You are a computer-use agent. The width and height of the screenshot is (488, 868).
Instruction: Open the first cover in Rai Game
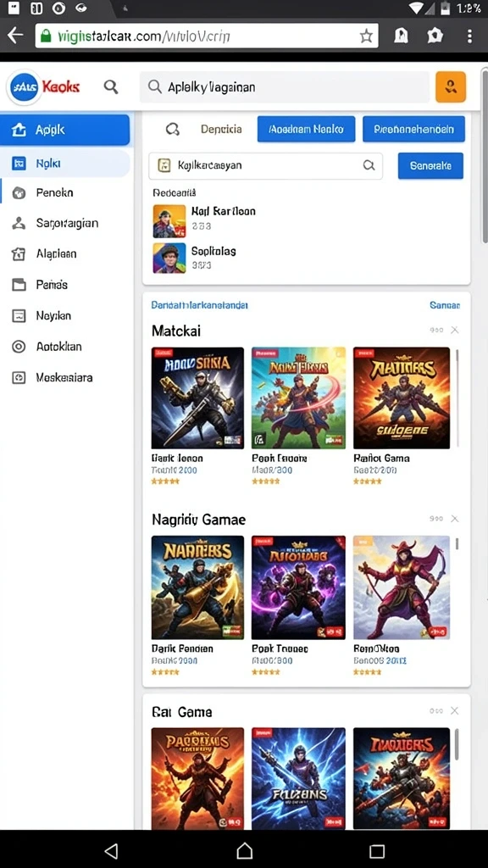click(x=197, y=778)
